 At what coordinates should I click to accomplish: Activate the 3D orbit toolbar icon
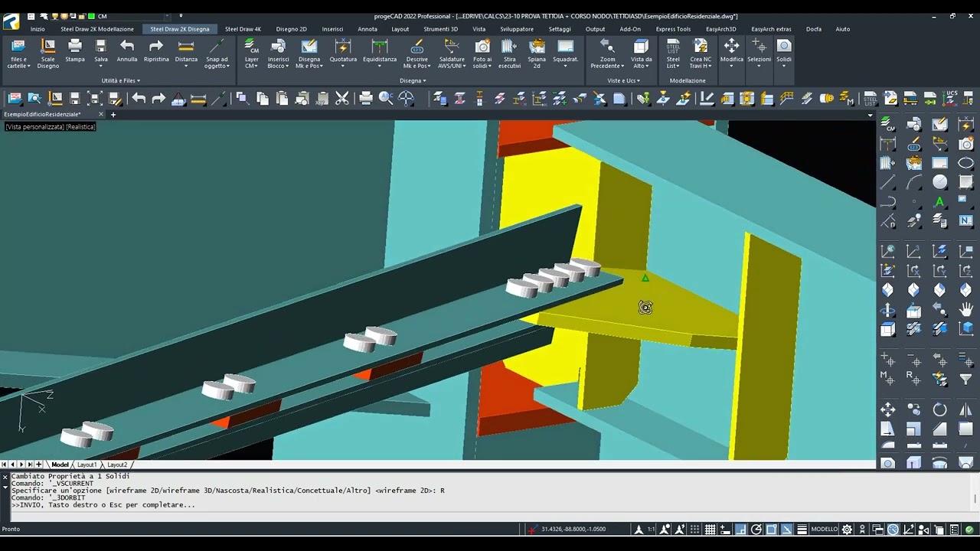pos(407,98)
